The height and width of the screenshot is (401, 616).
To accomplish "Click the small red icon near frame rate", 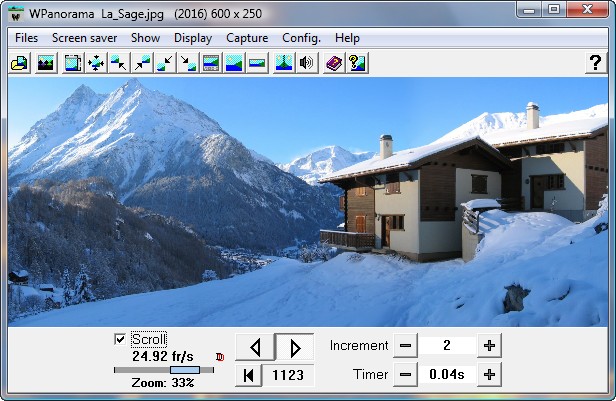I will [x=219, y=356].
